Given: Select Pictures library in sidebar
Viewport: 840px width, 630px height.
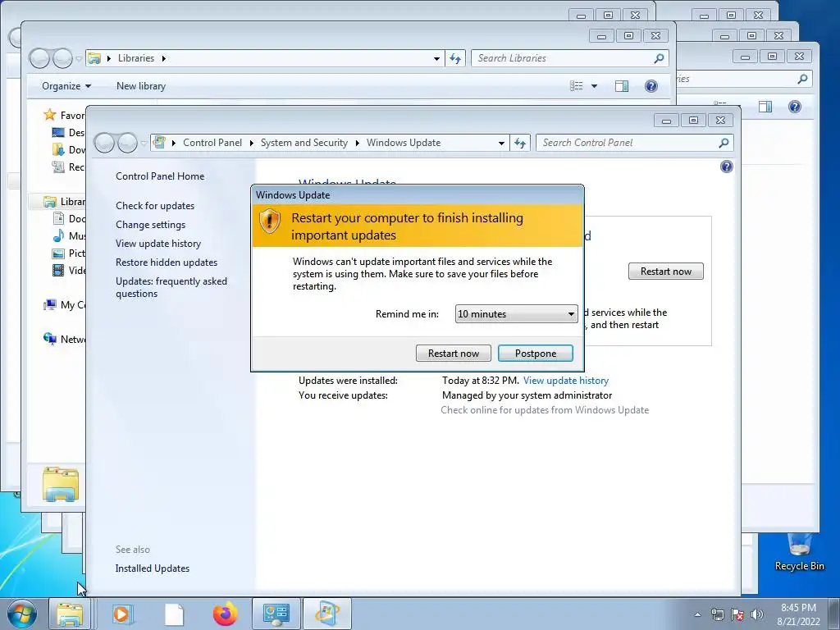Looking at the screenshot, I should (x=69, y=253).
